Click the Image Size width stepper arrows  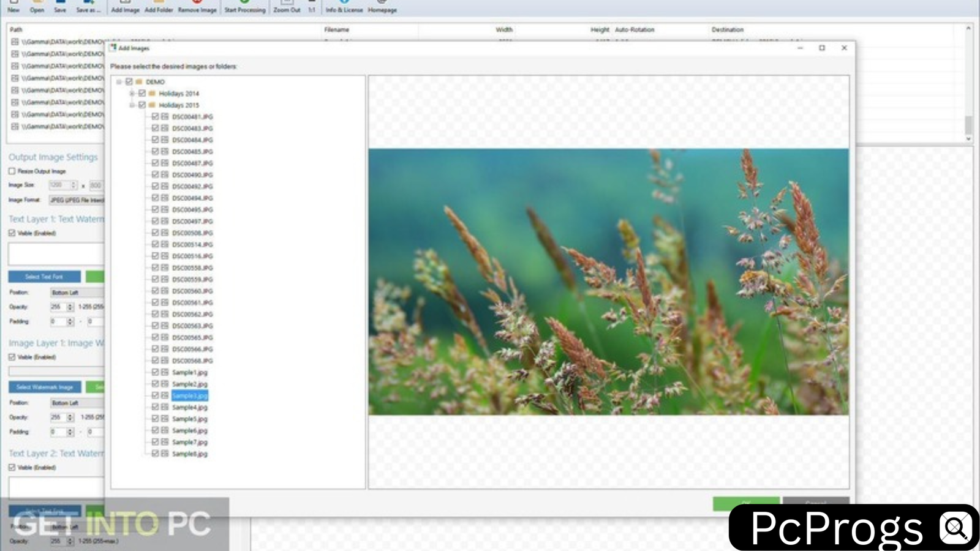click(x=73, y=185)
